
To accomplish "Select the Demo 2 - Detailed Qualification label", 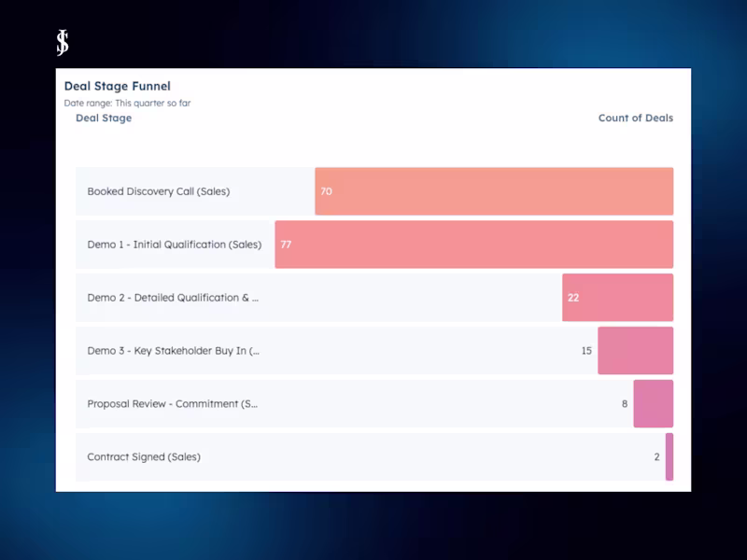I will 173,298.
